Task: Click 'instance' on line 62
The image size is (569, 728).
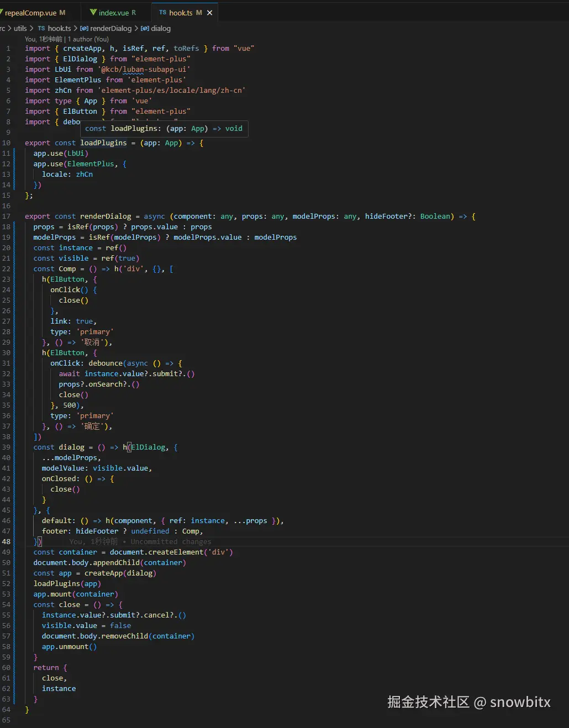Action: [x=59, y=688]
